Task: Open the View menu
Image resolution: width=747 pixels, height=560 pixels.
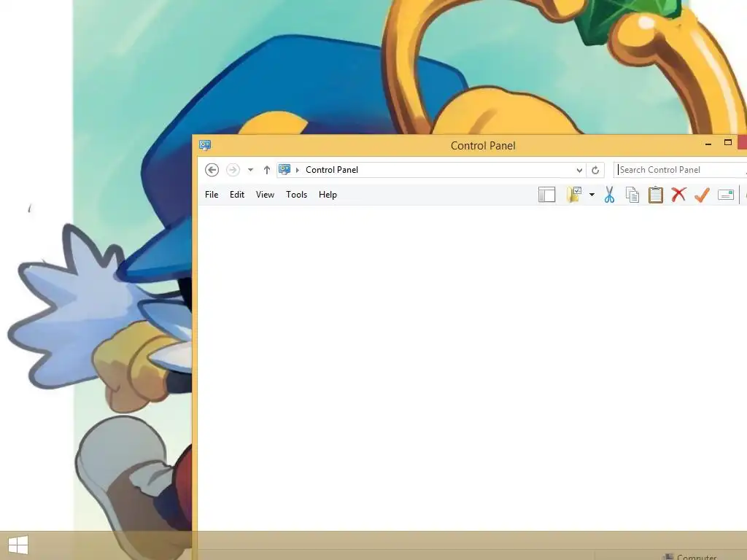Action: pyautogui.click(x=265, y=194)
